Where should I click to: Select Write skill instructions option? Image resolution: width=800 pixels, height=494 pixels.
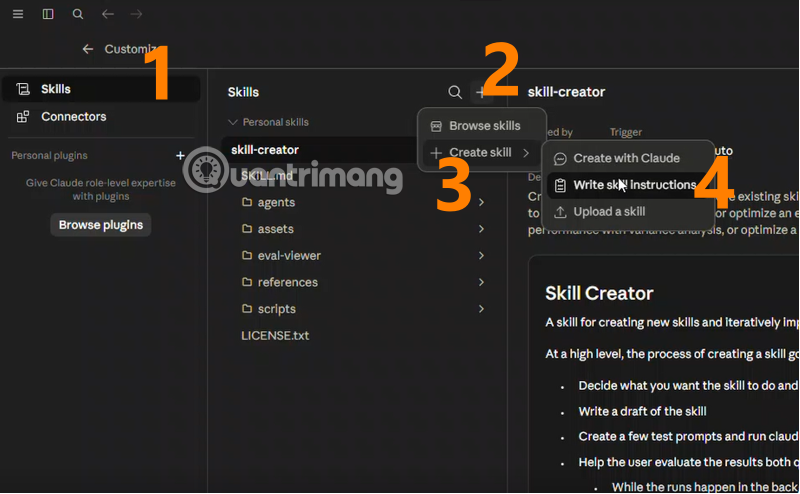pos(627,185)
